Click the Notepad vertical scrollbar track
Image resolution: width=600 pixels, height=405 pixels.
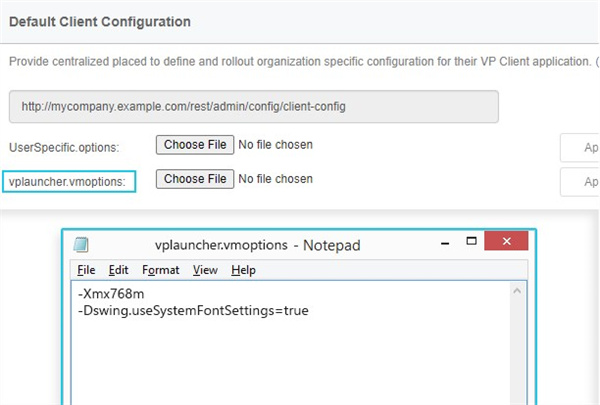(x=518, y=350)
